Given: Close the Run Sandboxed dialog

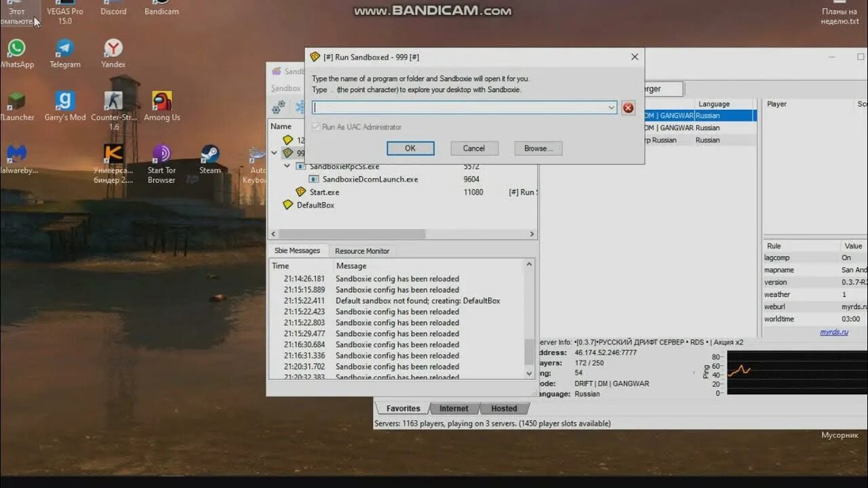Looking at the screenshot, I should (x=635, y=57).
